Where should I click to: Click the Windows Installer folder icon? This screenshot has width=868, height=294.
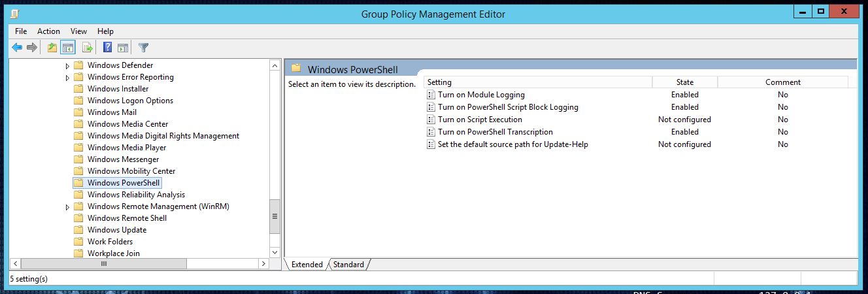(78, 89)
